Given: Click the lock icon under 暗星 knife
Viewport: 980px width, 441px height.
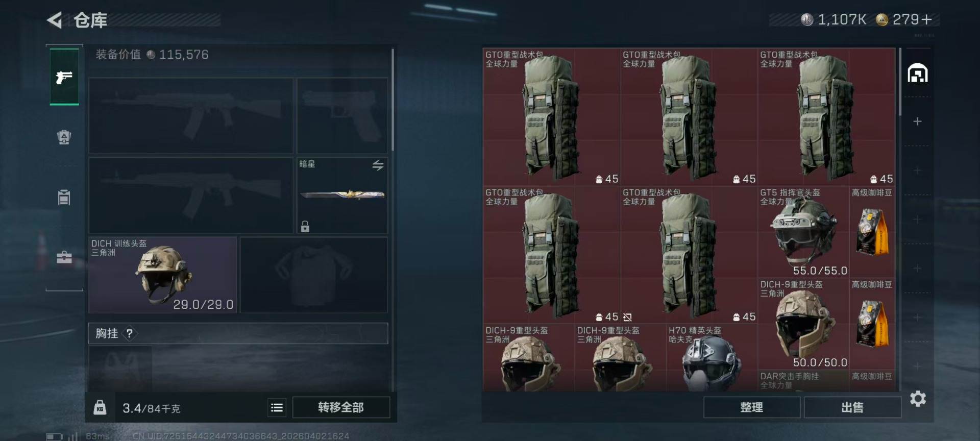Looking at the screenshot, I should coord(305,226).
